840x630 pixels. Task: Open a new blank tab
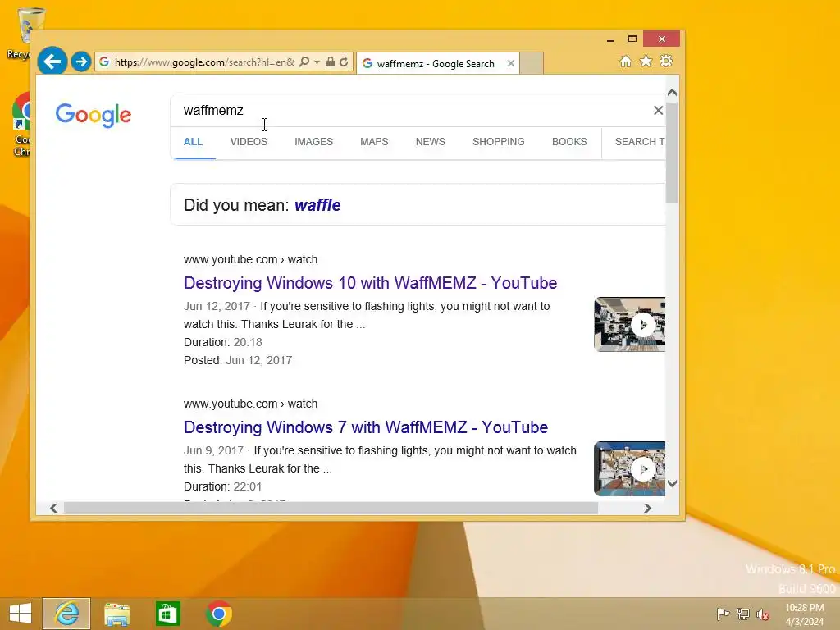click(x=532, y=63)
